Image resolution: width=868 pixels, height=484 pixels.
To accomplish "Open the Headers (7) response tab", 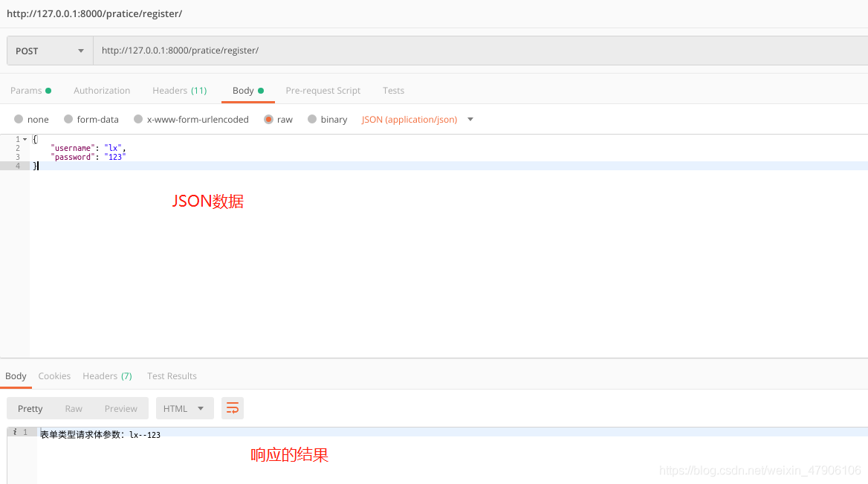I will [107, 375].
